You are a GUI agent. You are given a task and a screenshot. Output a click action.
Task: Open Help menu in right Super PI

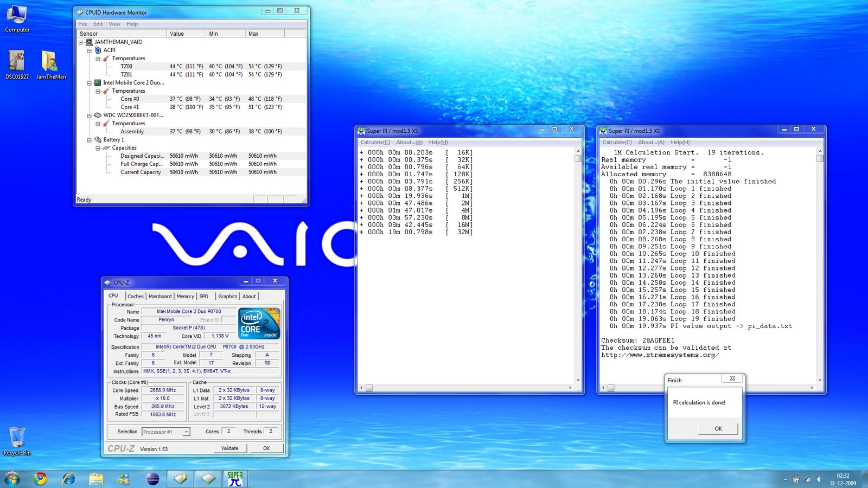pyautogui.click(x=680, y=143)
